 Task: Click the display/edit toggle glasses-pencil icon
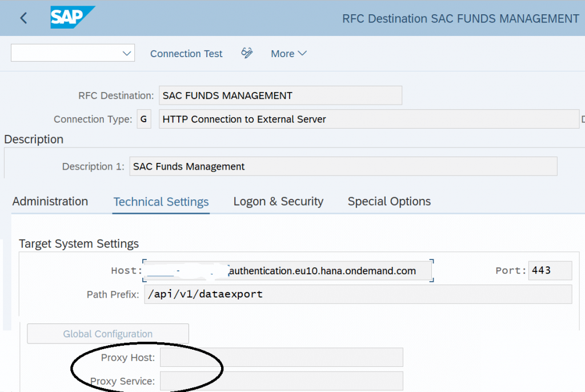(247, 53)
